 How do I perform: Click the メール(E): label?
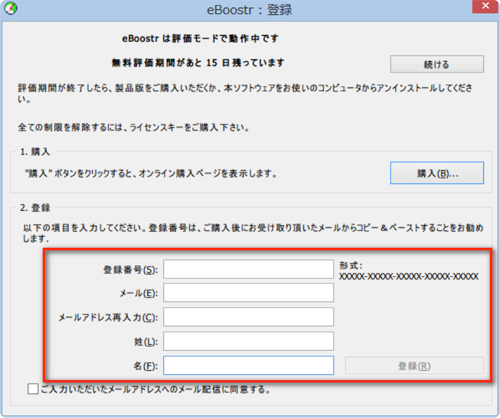[139, 293]
